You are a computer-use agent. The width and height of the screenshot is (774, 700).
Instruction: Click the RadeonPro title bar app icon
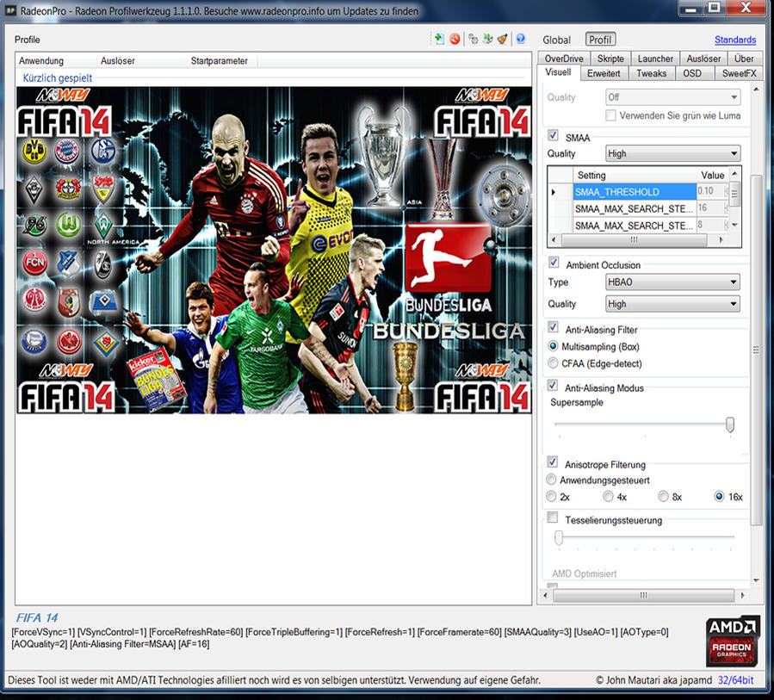pos(11,10)
